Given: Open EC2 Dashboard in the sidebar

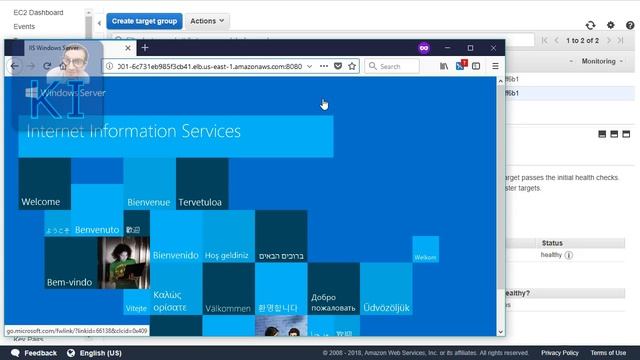Looking at the screenshot, I should 38,13.
